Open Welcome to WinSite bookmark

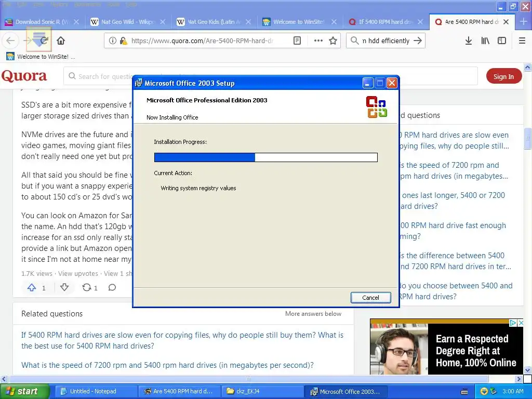41,57
